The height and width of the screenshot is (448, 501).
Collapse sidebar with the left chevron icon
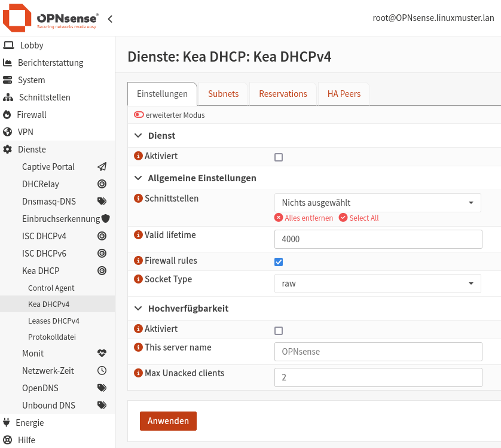(x=110, y=19)
